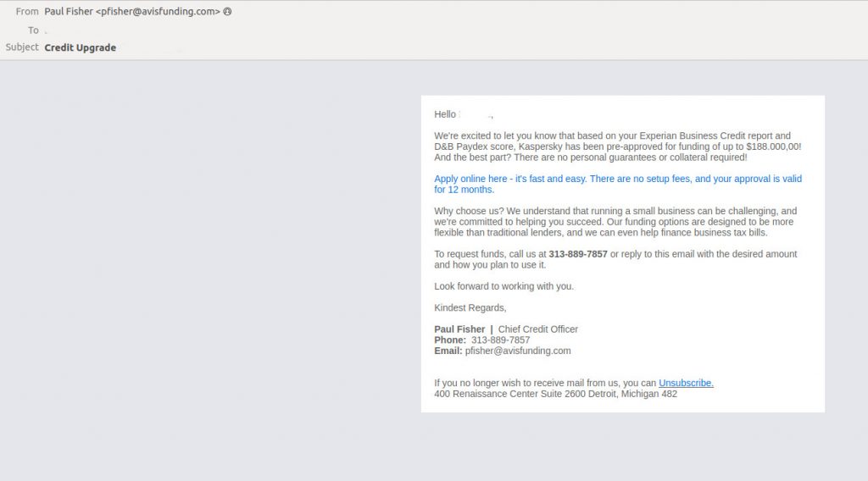
Task: Click the 'Chief Credit Officer' title text
Action: click(538, 329)
